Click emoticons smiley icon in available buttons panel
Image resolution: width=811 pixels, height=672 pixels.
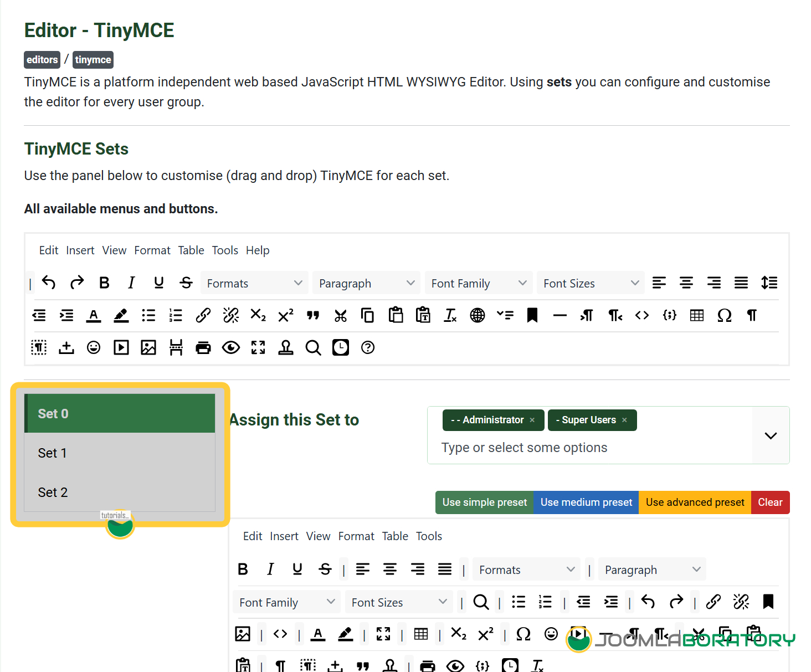tap(94, 347)
